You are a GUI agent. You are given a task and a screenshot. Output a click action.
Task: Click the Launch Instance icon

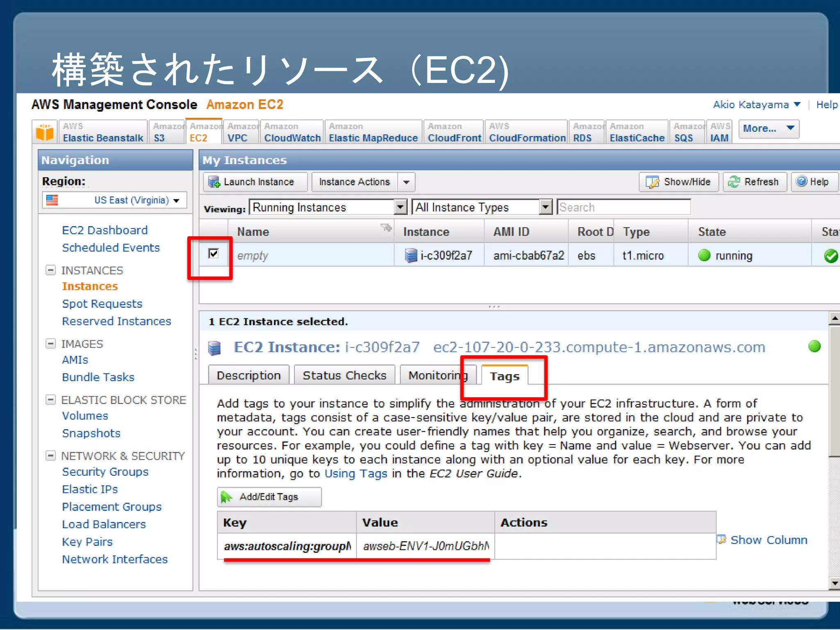pyautogui.click(x=214, y=182)
